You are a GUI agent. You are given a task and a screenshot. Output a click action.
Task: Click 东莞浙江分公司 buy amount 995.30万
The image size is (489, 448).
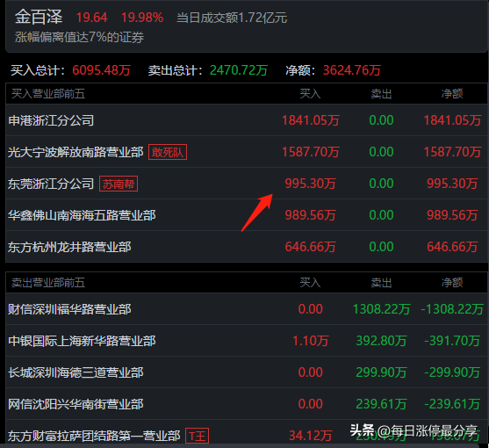pos(311,184)
